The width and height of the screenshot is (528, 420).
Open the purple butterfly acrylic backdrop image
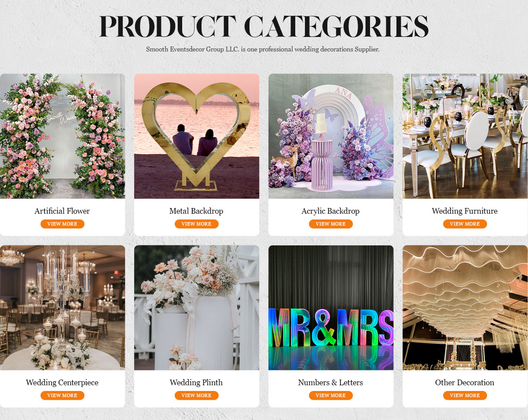331,136
